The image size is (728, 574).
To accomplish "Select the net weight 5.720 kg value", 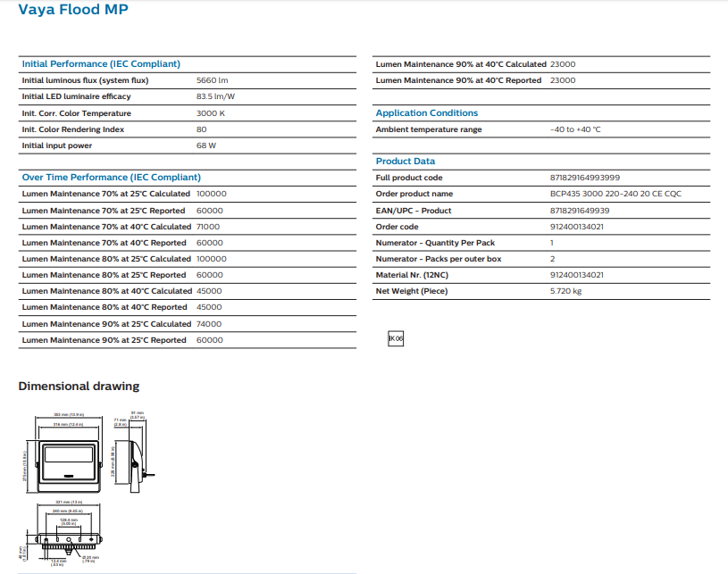I will tap(566, 291).
